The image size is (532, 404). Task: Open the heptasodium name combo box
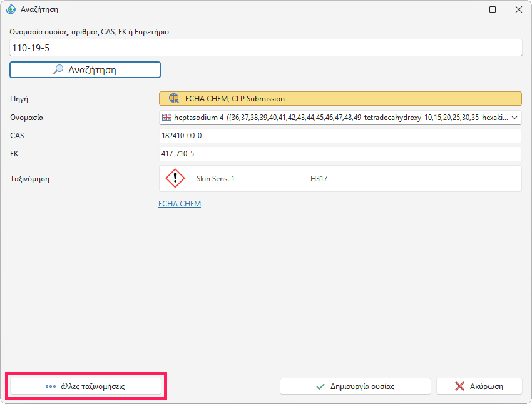[340, 118]
